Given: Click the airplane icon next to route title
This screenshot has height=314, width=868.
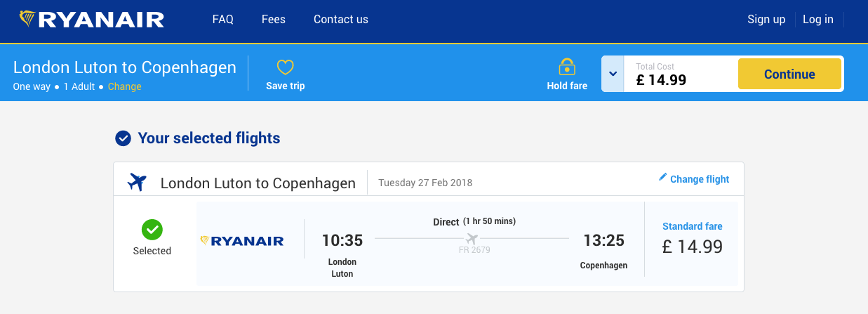Looking at the screenshot, I should (x=137, y=183).
